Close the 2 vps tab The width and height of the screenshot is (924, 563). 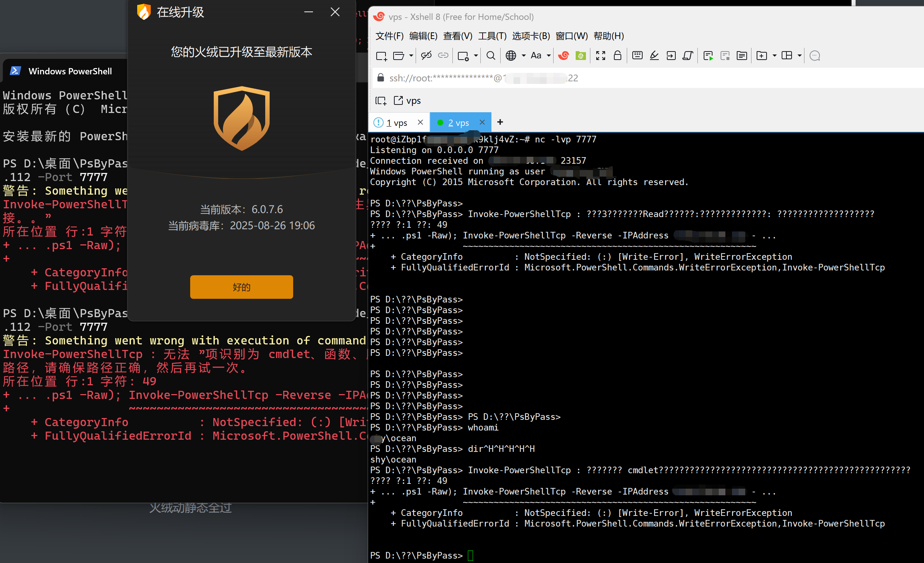[482, 122]
